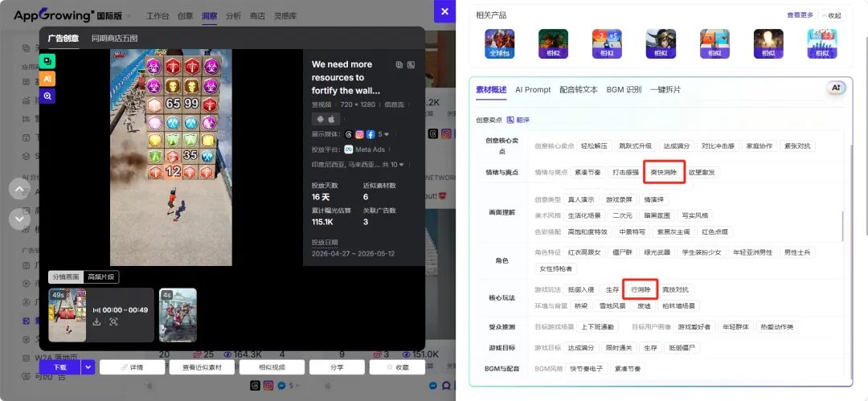This screenshot has width=868, height=401.
Task: Switch to 同期商店五图 tab
Action: click(x=115, y=39)
